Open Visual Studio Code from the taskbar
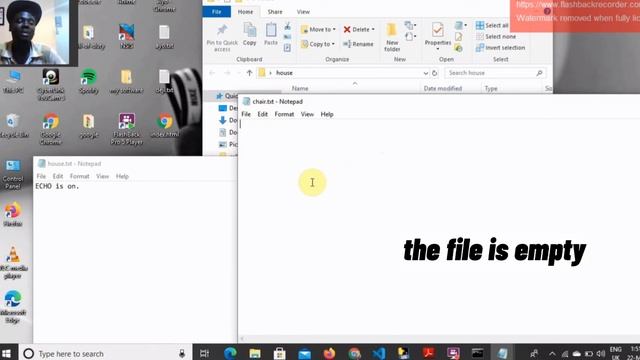640x360 pixels. (x=379, y=353)
